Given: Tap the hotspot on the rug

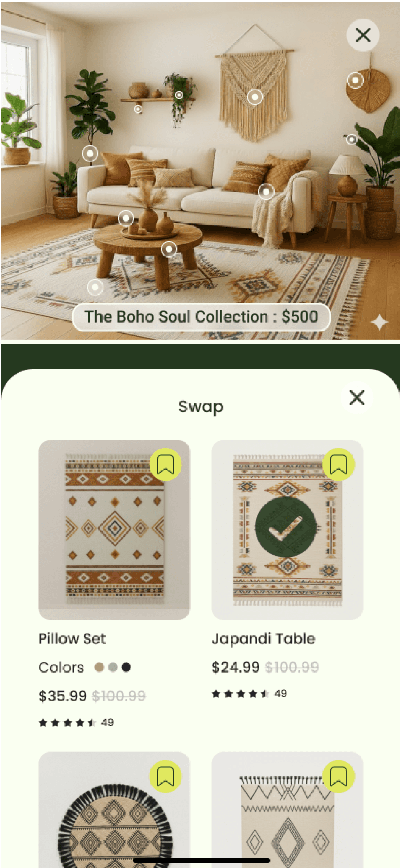Looking at the screenshot, I should pos(95,287).
